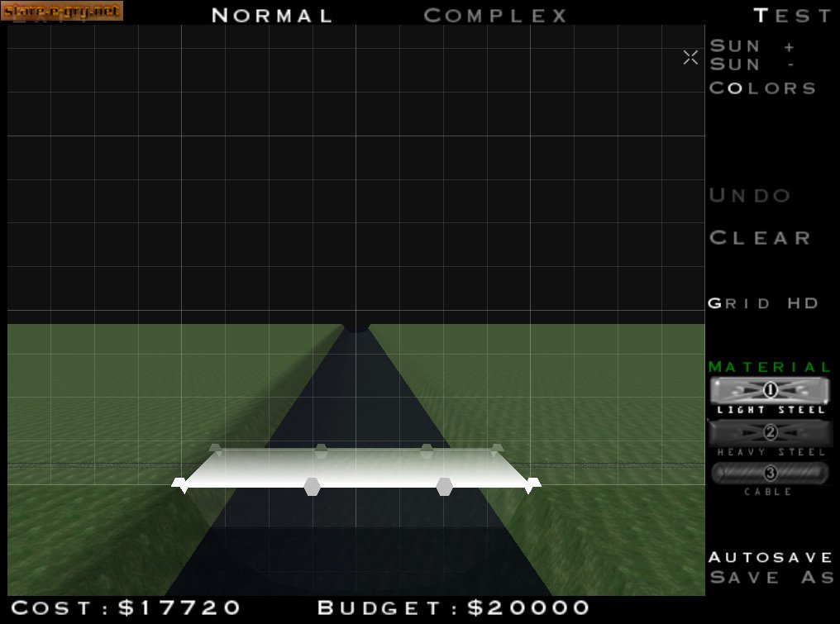Switch to Complex mode tab
840x624 pixels.
(495, 16)
